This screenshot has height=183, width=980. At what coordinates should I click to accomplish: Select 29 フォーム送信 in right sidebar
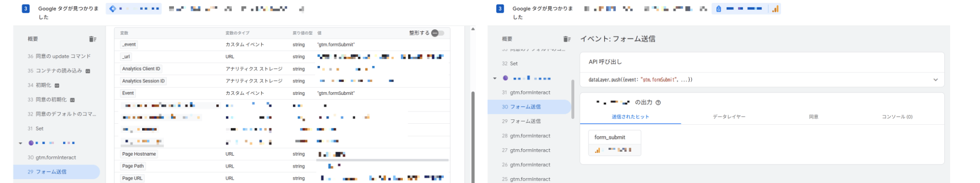pyautogui.click(x=521, y=121)
